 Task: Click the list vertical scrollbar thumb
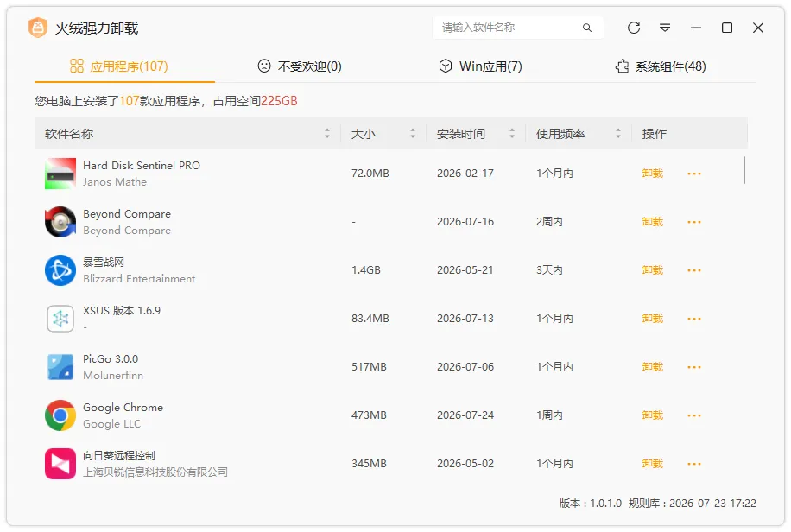point(744,171)
